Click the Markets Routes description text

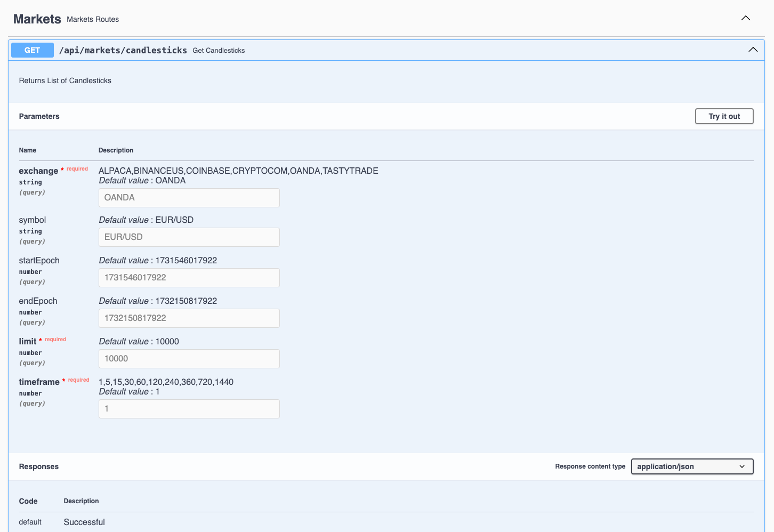click(93, 20)
